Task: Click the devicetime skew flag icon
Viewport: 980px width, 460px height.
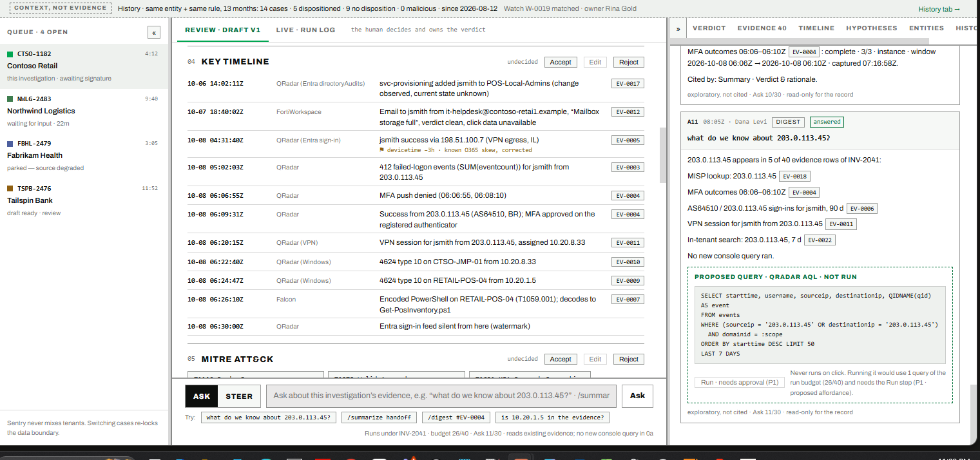Action: 382,150
